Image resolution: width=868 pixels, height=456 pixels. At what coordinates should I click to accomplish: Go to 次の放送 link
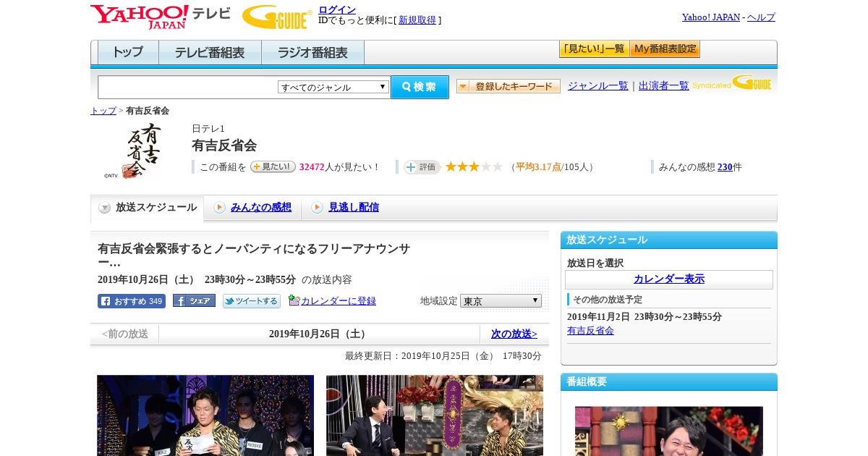coord(514,334)
